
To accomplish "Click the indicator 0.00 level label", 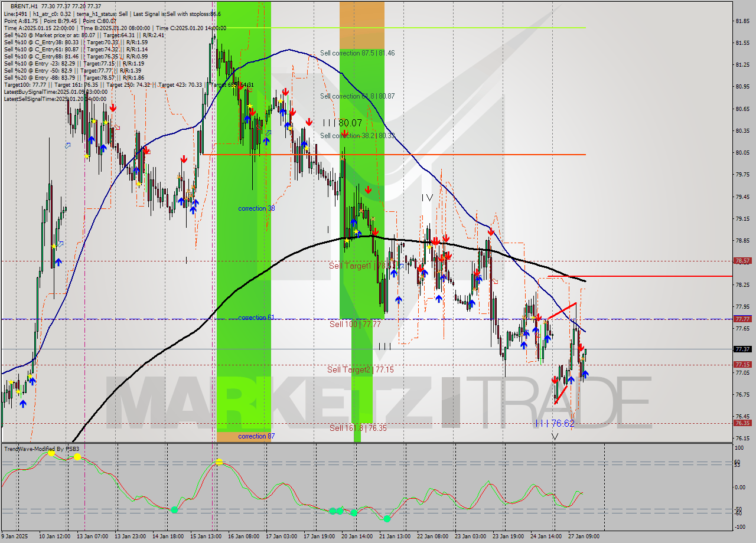I will (x=741, y=488).
